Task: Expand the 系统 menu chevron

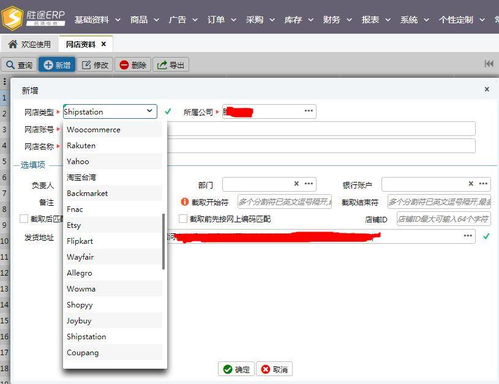Action: point(426,20)
